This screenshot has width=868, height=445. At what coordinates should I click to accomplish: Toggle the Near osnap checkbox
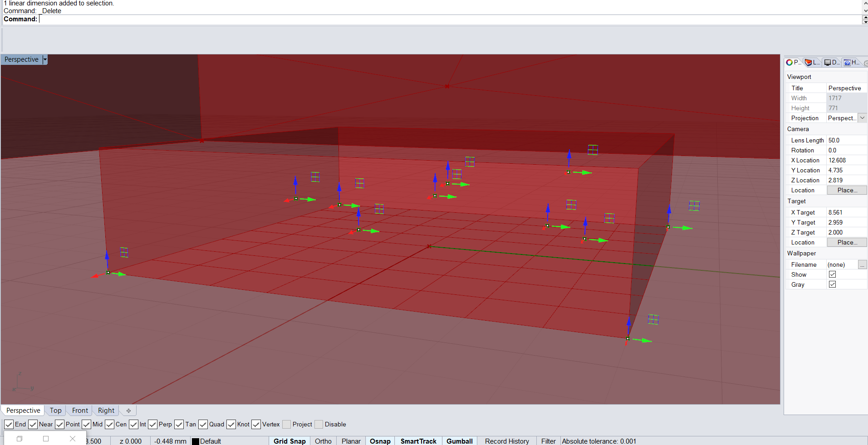click(x=33, y=425)
